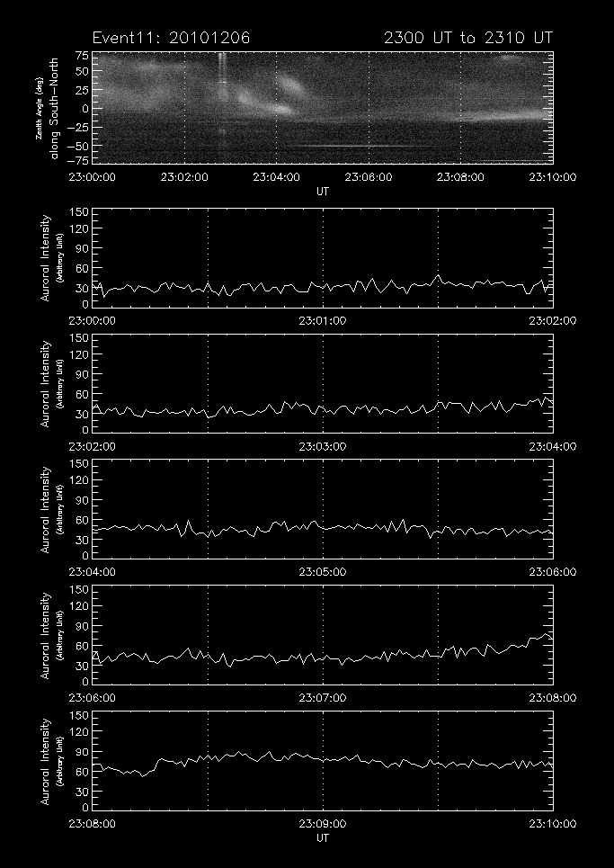Screen dimensions: 614x868
Task: Click the 30 tick of the 23:08–23:10 plot
Action: tap(82, 792)
